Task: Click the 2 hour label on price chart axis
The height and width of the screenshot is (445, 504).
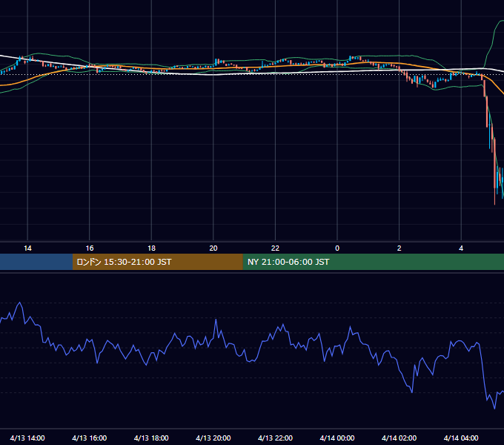Action: point(399,248)
